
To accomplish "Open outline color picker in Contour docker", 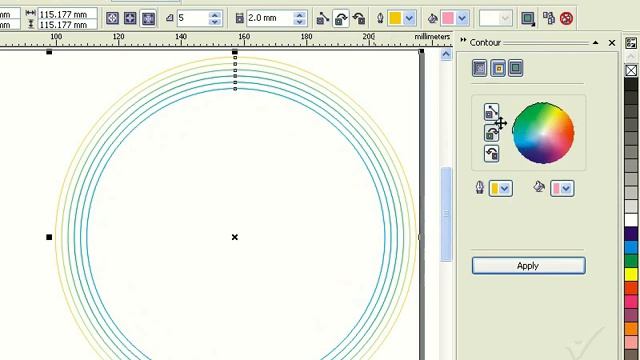I will (500, 188).
